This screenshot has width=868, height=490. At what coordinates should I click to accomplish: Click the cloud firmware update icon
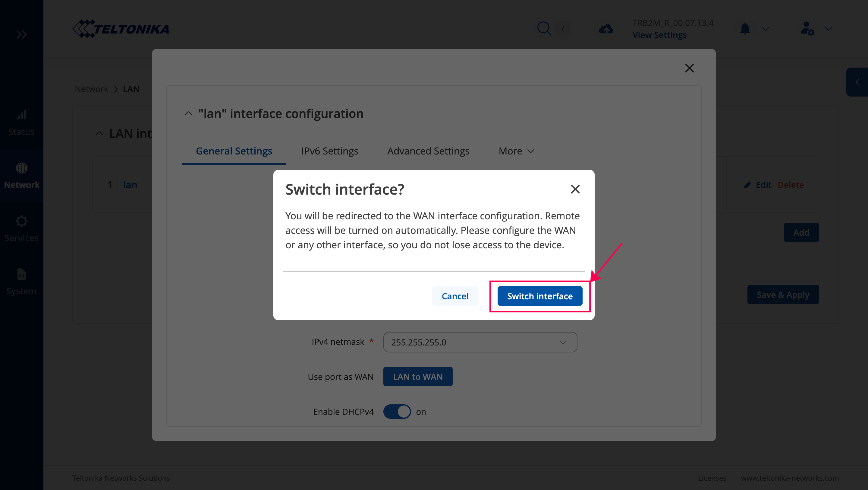point(606,29)
